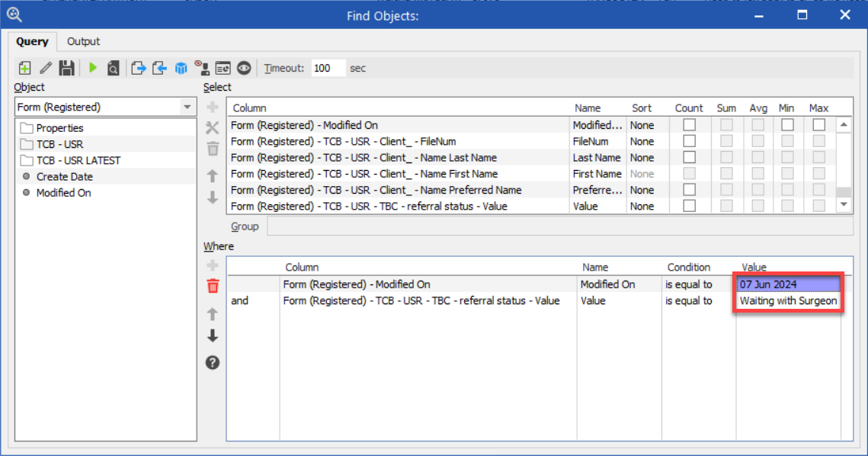Viewport: 868px width, 456px height.
Task: Click the Select list scrollbar thumb
Action: [844, 192]
